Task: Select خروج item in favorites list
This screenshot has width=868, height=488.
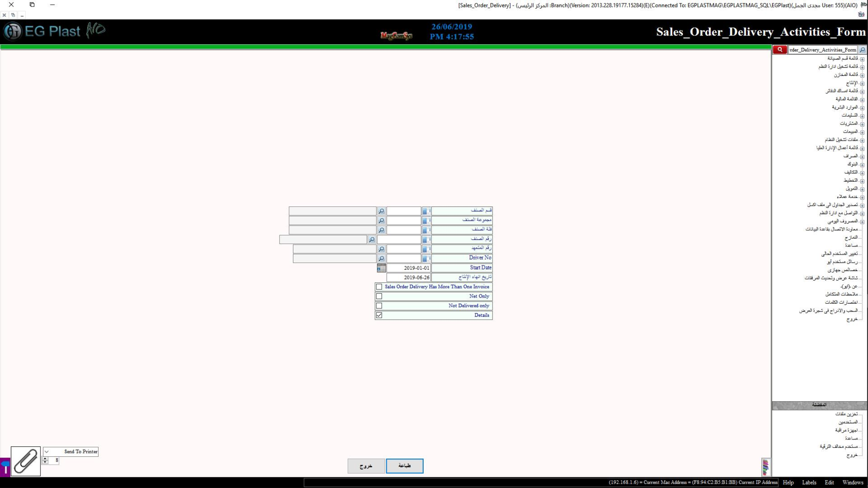Action: pos(852,455)
